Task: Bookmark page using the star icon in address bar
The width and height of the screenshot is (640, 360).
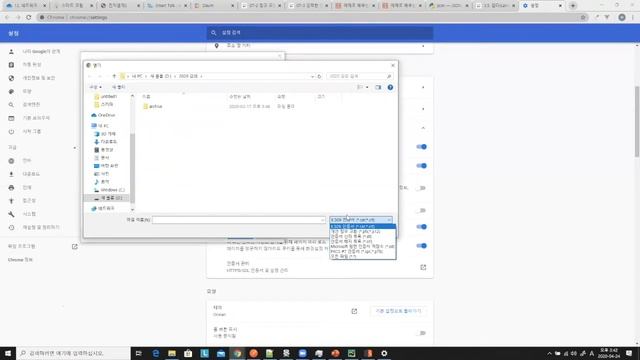Action: 583,18
